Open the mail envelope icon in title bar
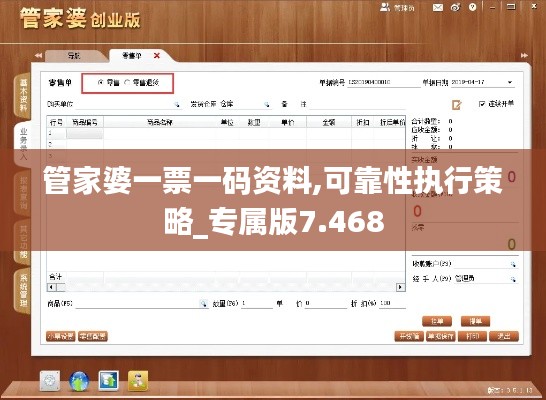This screenshot has height=400, width=546. [438, 7]
